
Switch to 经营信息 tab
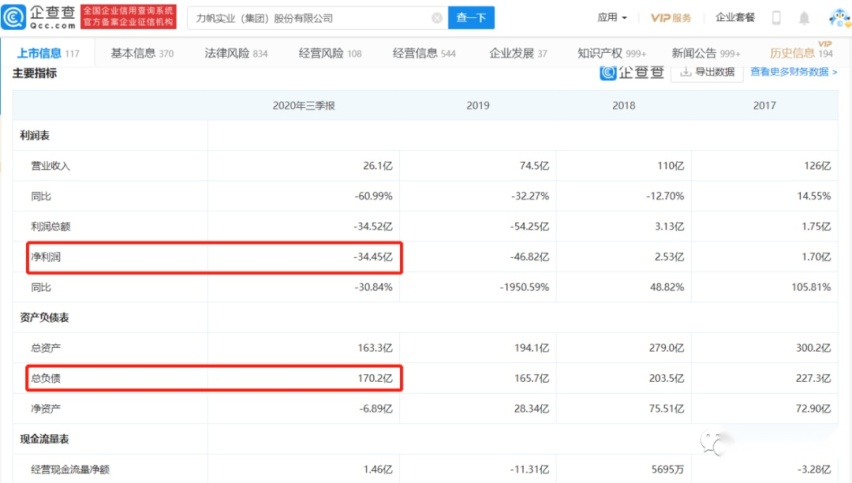point(424,53)
